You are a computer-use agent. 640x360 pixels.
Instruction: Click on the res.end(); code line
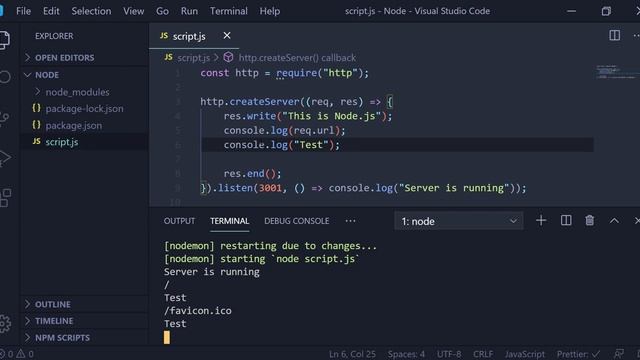pyautogui.click(x=252, y=173)
